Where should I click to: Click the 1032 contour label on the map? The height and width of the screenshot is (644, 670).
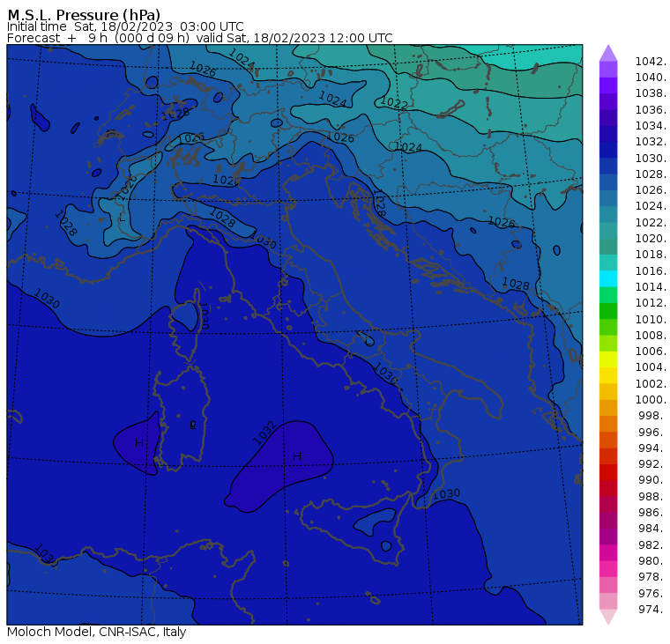[264, 433]
